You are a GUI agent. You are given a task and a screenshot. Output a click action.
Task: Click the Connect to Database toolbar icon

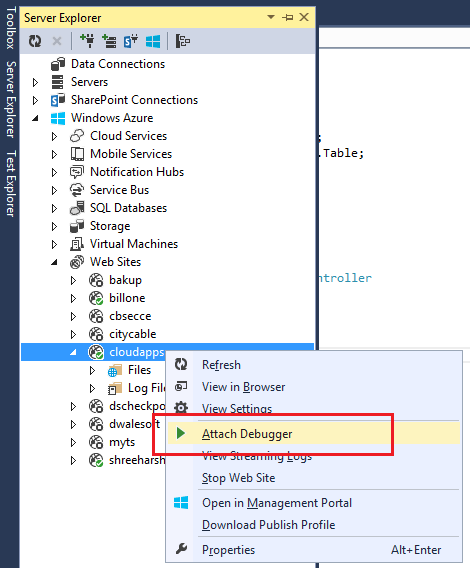(x=87, y=41)
